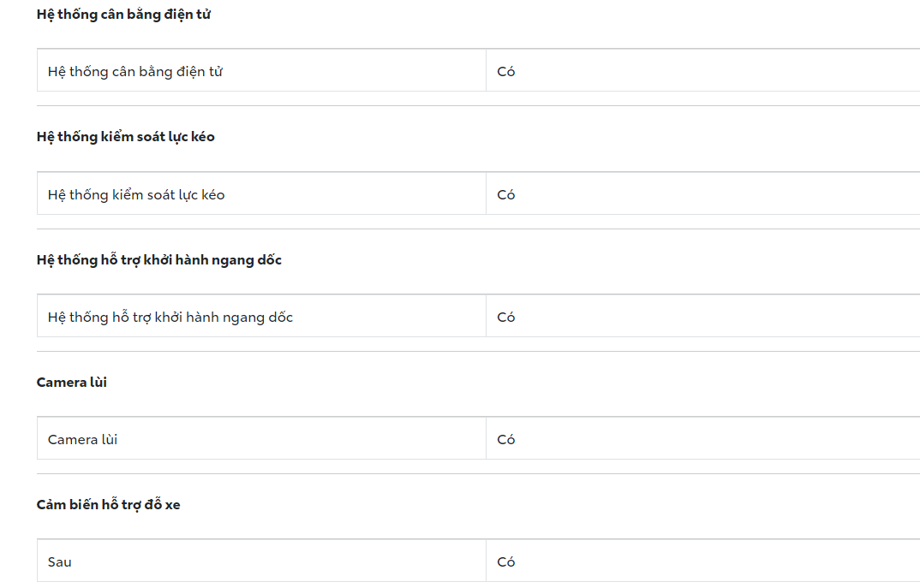
Task: Click divider line above 'Hệ thống kiểm soát lực kéo' heading
Action: (x=478, y=106)
